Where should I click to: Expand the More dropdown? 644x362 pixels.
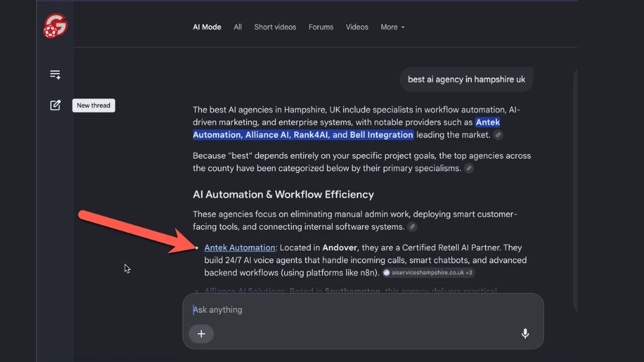coord(392,27)
